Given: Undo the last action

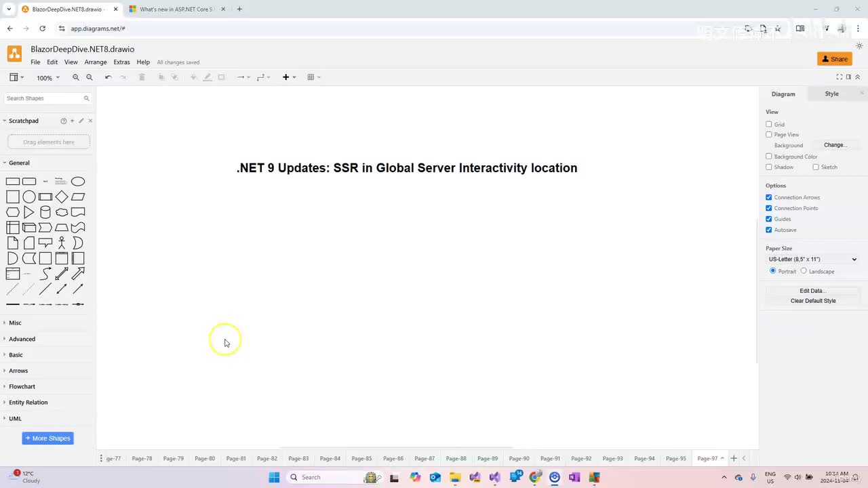Looking at the screenshot, I should click(x=108, y=77).
